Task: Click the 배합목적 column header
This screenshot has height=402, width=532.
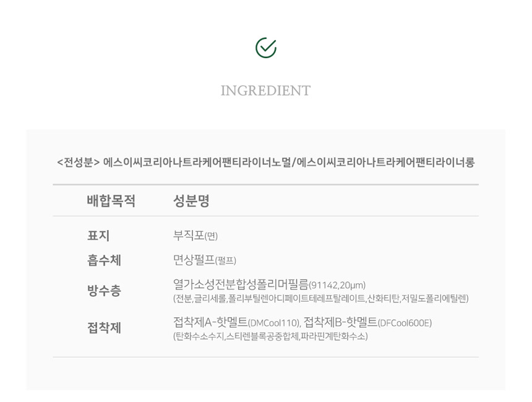Action: (x=111, y=201)
